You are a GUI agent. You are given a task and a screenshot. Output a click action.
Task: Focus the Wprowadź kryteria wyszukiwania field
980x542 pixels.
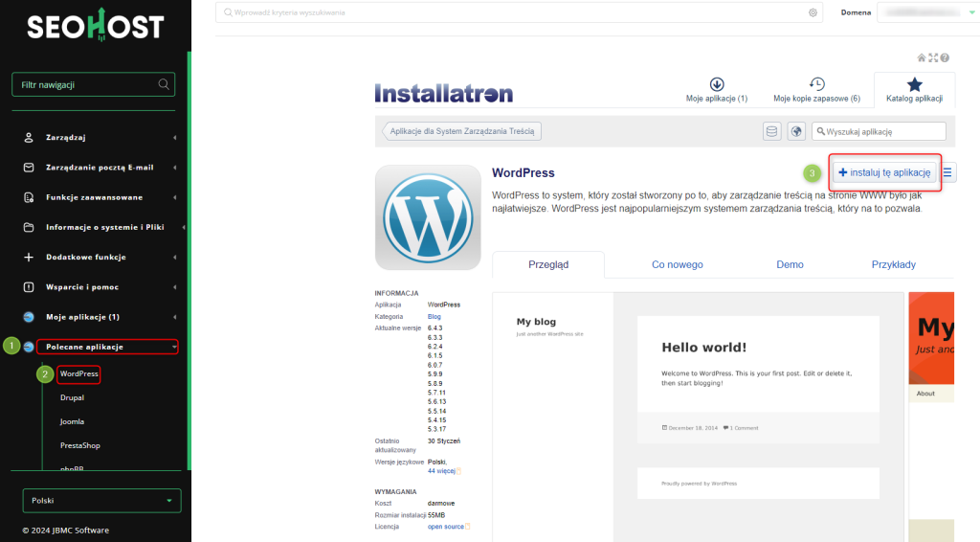point(519,12)
